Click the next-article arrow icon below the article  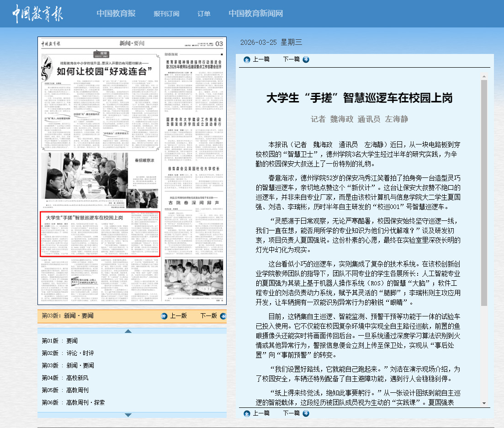point(306,413)
